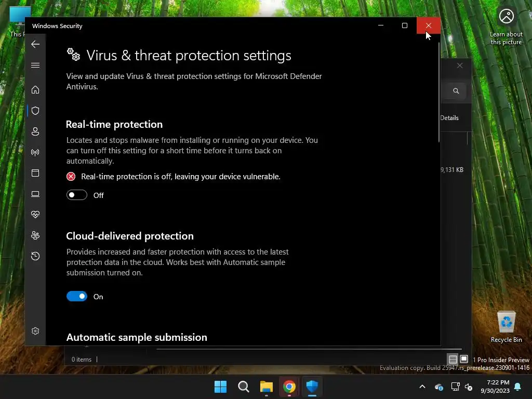
Task: Click the 9,131 KB size value
Action: 452,170
